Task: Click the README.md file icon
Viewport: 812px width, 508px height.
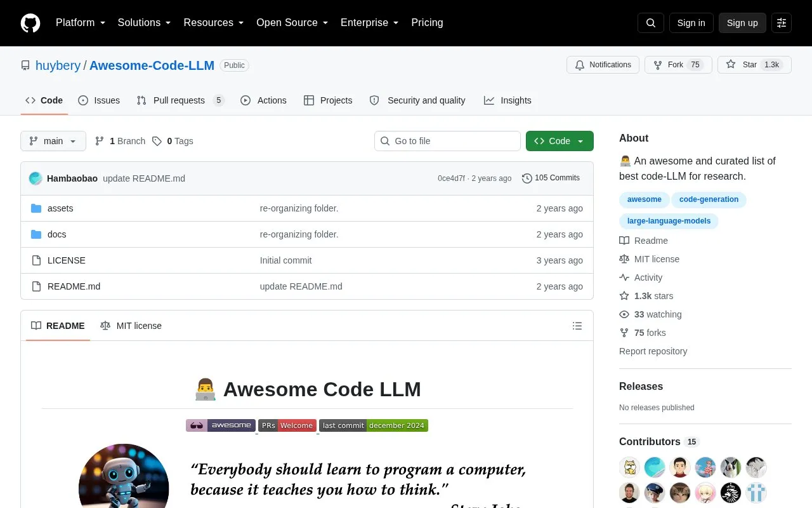Action: pyautogui.click(x=36, y=286)
